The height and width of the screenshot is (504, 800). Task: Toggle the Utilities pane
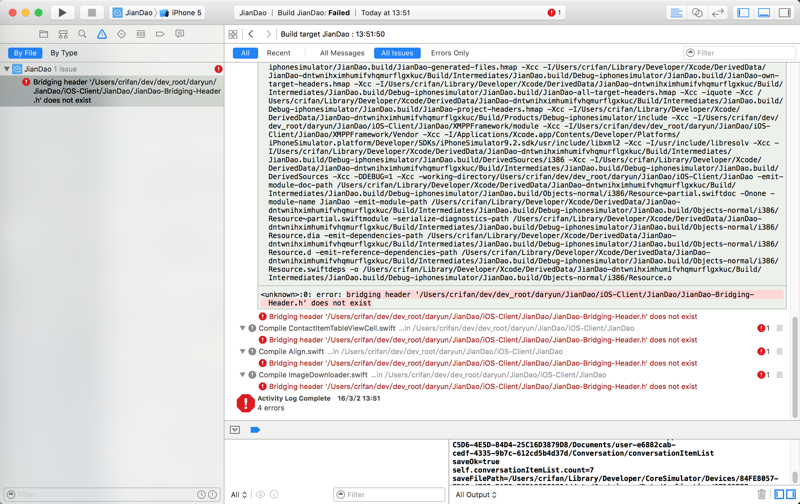click(784, 13)
